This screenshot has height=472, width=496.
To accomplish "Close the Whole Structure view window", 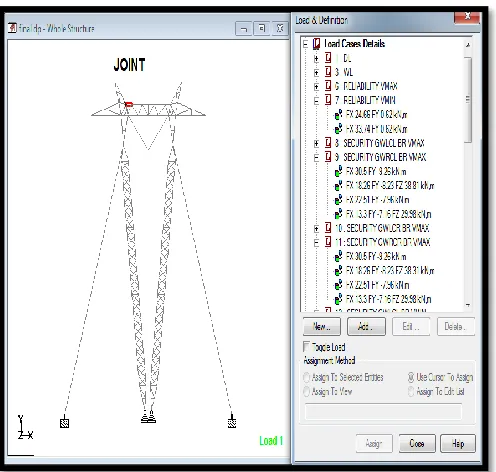I will [x=280, y=29].
